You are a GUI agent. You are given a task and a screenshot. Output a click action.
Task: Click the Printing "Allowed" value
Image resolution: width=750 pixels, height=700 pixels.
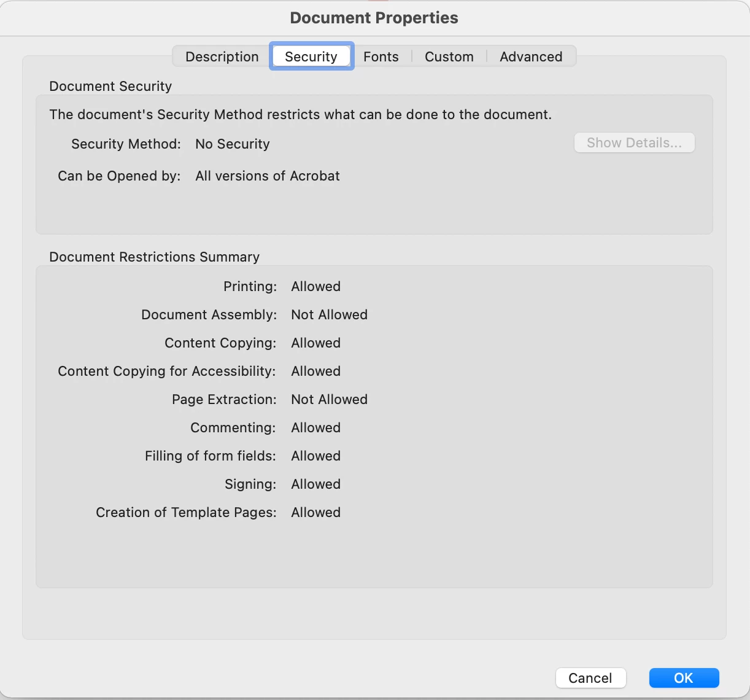pos(315,286)
